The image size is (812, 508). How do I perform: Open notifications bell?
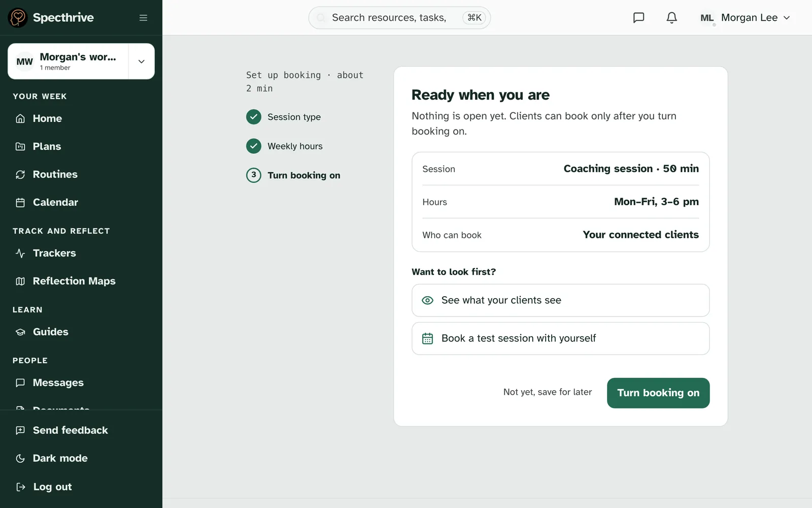pyautogui.click(x=671, y=18)
